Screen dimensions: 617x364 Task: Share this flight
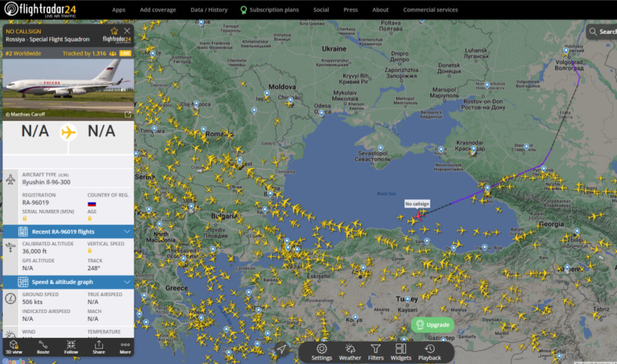[x=99, y=347]
